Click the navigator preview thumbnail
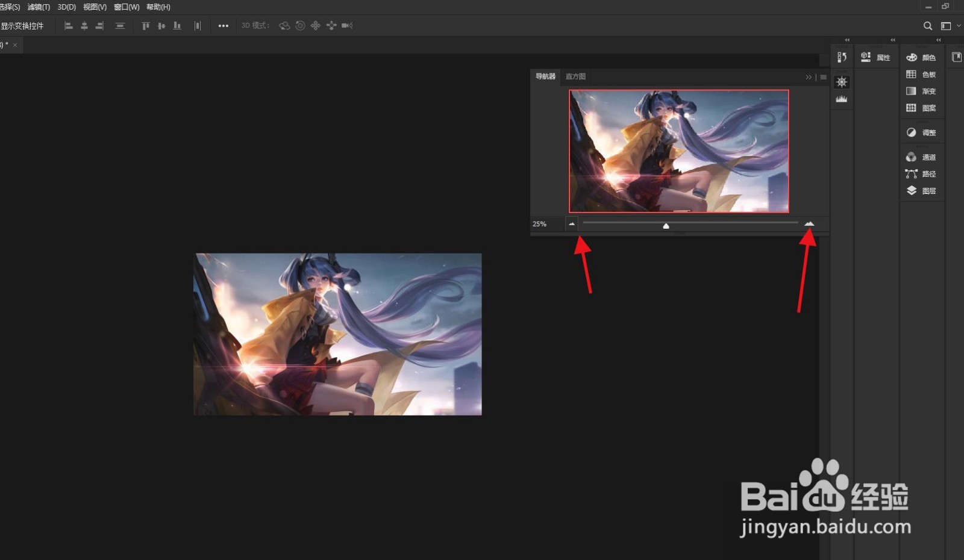 (x=679, y=151)
